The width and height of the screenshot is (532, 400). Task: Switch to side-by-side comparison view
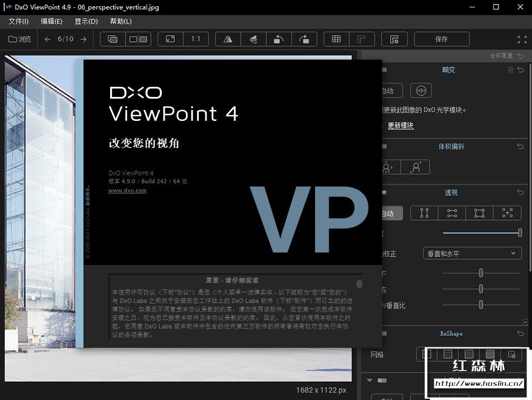tap(139, 39)
